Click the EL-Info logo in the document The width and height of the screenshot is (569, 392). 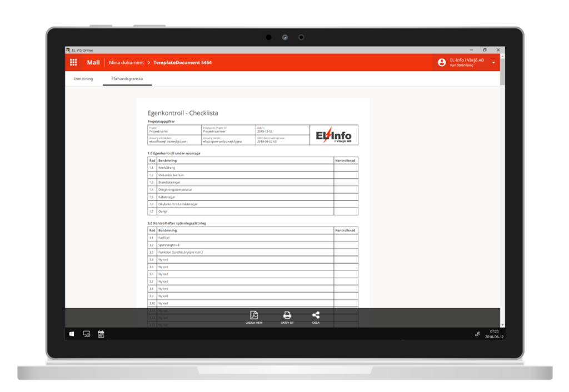(333, 135)
